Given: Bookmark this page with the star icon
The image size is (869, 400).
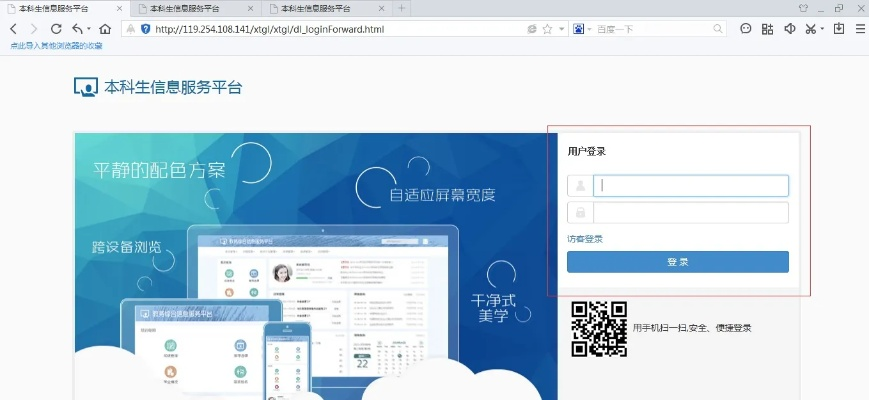Looking at the screenshot, I should tap(548, 29).
